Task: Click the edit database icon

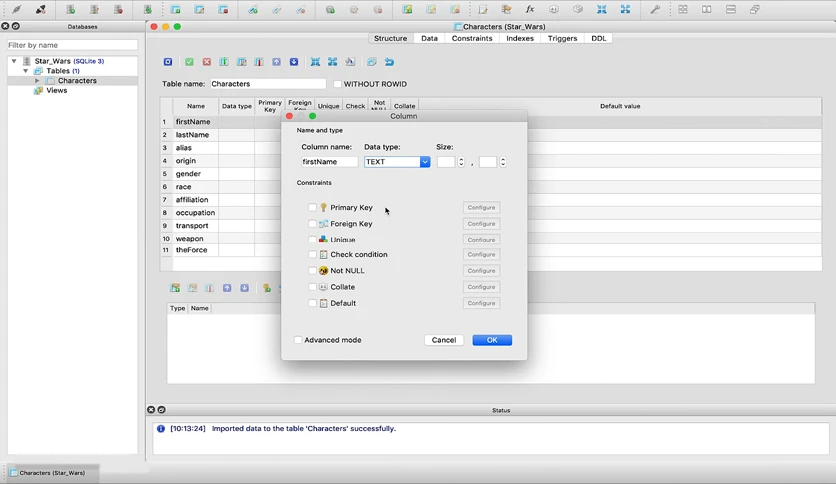Action: [94, 10]
